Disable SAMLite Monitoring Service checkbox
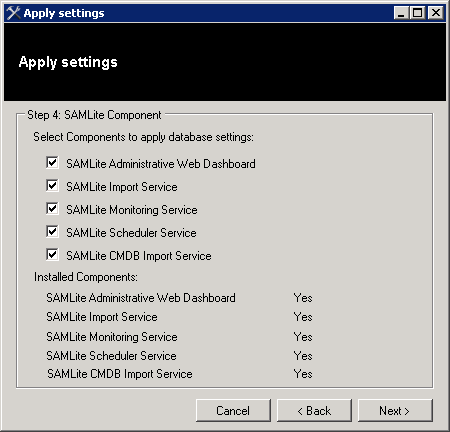Screen dimensions: 450x432 52,209
